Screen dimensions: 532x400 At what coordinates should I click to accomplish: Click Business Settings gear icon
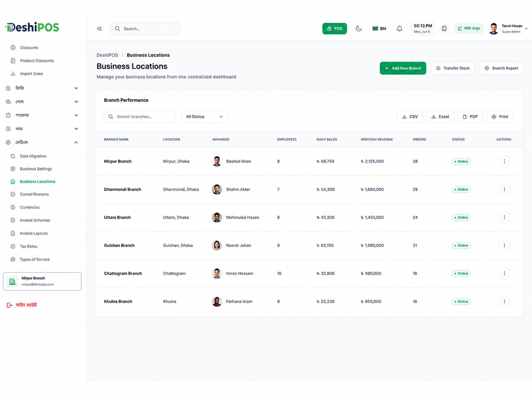coord(13,169)
